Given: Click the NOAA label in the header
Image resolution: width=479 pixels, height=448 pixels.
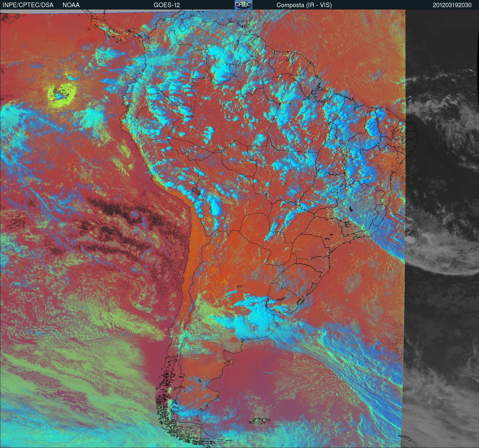Looking at the screenshot, I should [71, 5].
